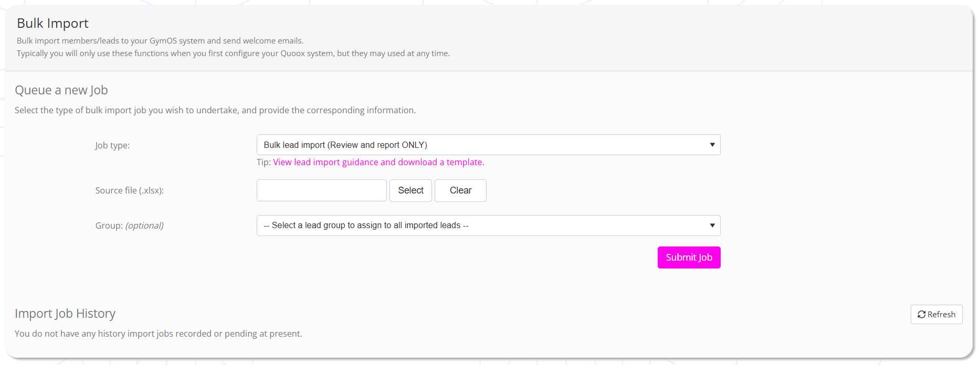
Task: Click the 'Source file (.xlsx):' label
Action: (129, 191)
